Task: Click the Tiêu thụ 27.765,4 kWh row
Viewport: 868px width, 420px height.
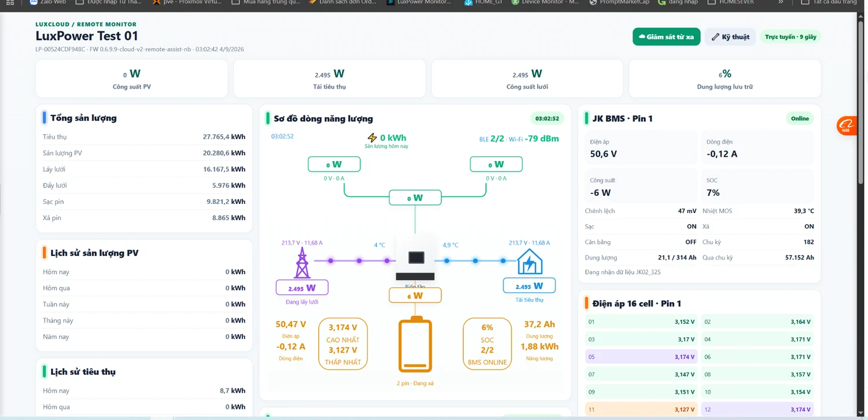Action: coord(144,137)
